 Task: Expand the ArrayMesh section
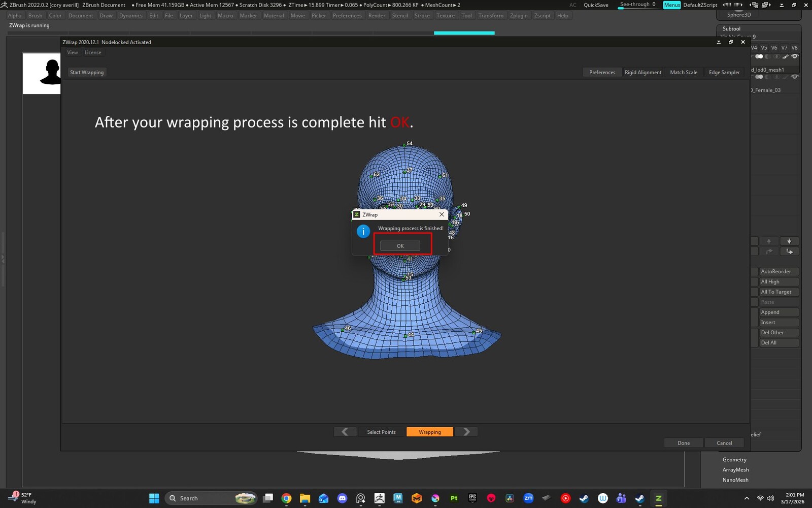(735, 470)
